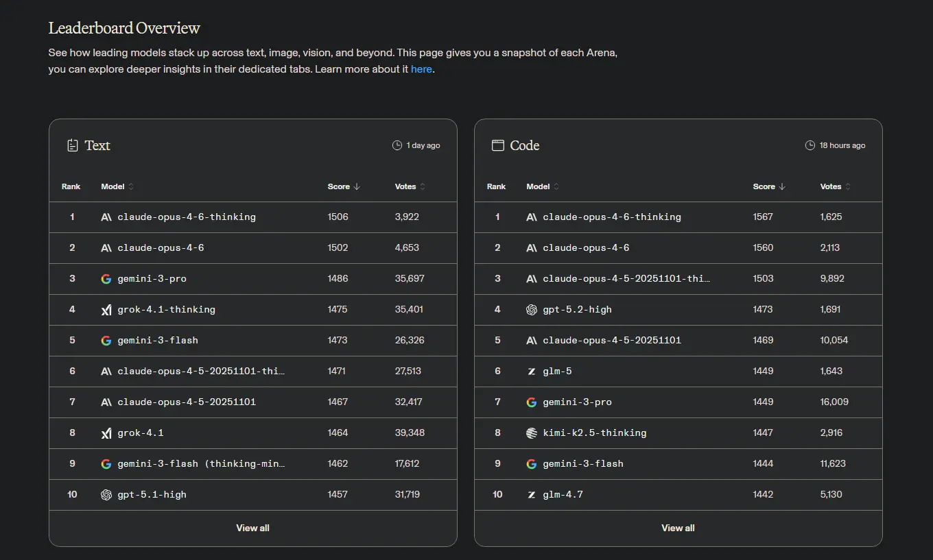Click the Code arena window icon
The width and height of the screenshot is (933, 560).
point(498,145)
